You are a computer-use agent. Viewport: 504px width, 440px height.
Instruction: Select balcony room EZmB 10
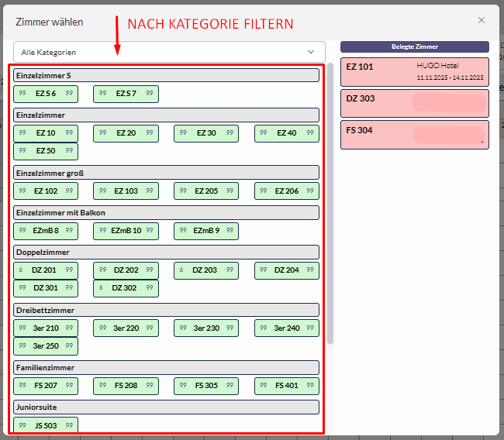(x=126, y=231)
